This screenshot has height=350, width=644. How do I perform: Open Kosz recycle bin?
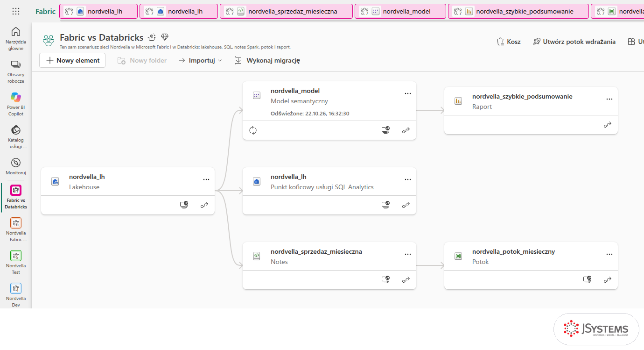pyautogui.click(x=508, y=42)
